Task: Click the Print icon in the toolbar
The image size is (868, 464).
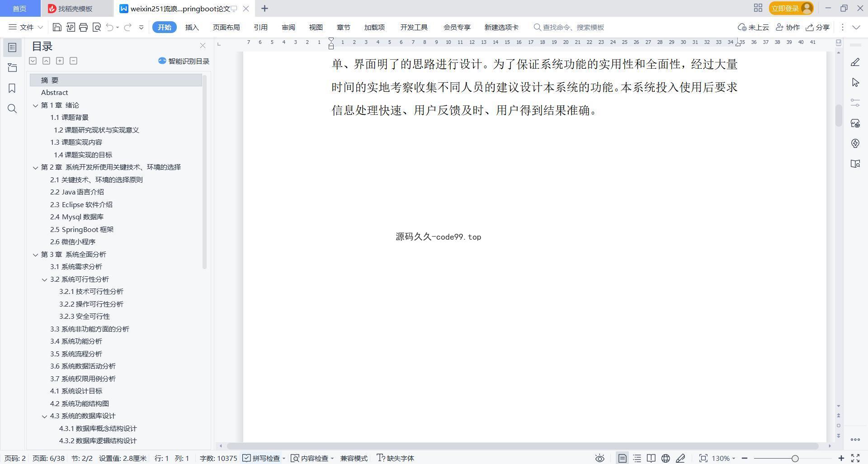Action: coord(83,27)
